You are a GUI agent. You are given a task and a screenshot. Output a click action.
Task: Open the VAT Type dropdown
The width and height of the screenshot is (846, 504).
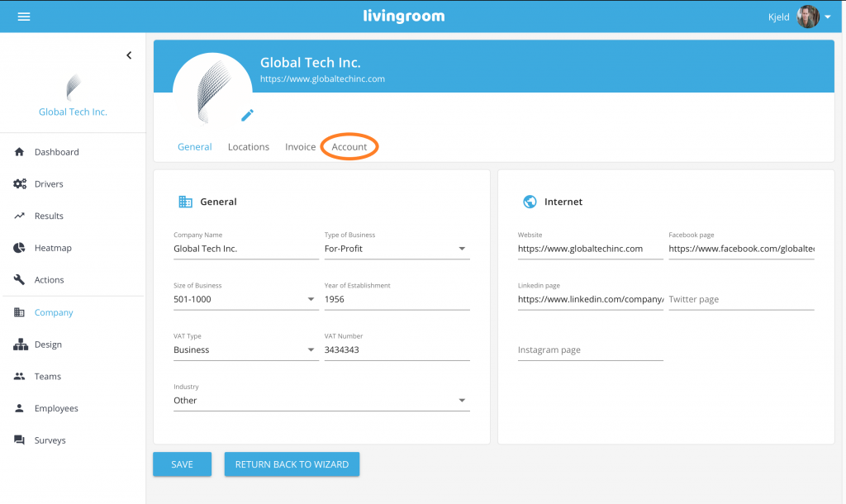click(x=246, y=349)
